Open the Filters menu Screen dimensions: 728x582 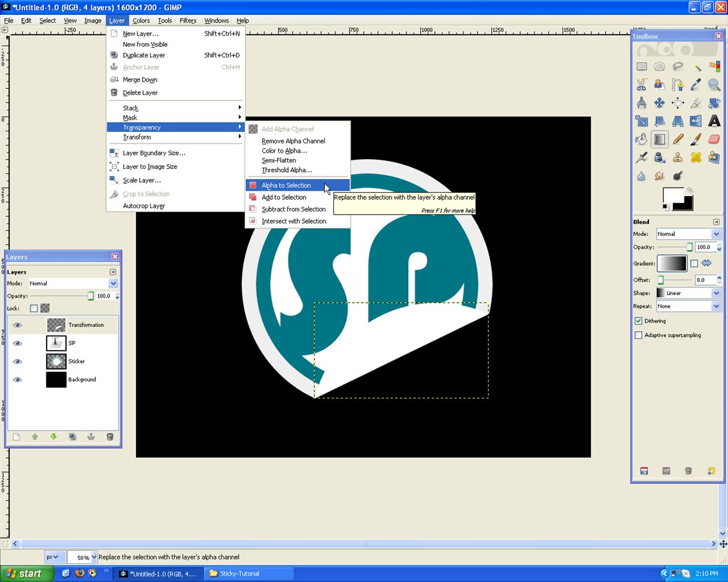(188, 21)
